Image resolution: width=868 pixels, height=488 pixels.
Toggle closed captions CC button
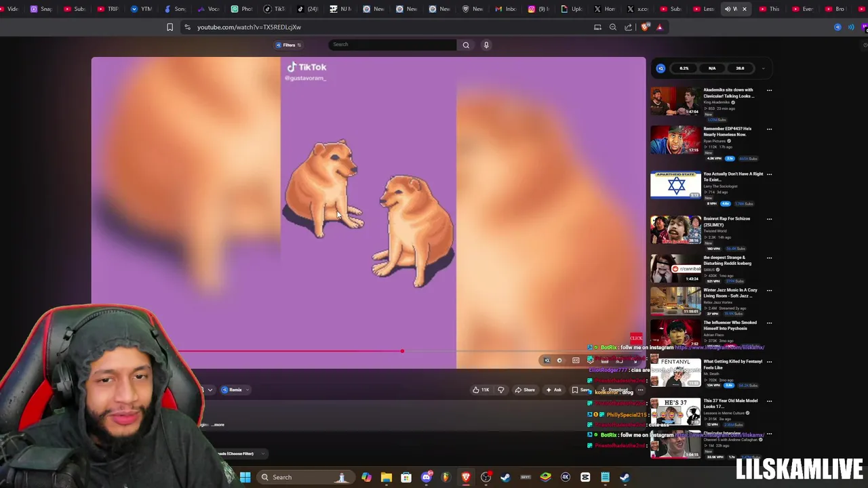pyautogui.click(x=576, y=361)
